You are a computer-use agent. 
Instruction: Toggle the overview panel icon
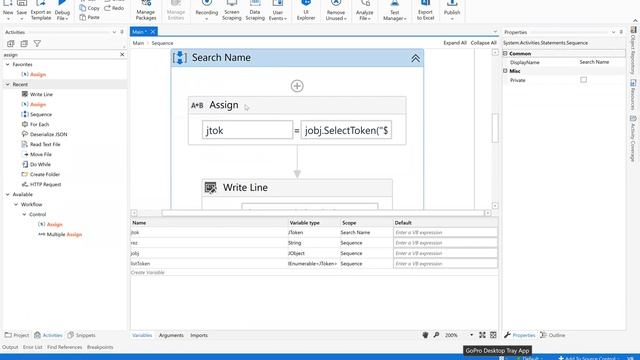[493, 335]
